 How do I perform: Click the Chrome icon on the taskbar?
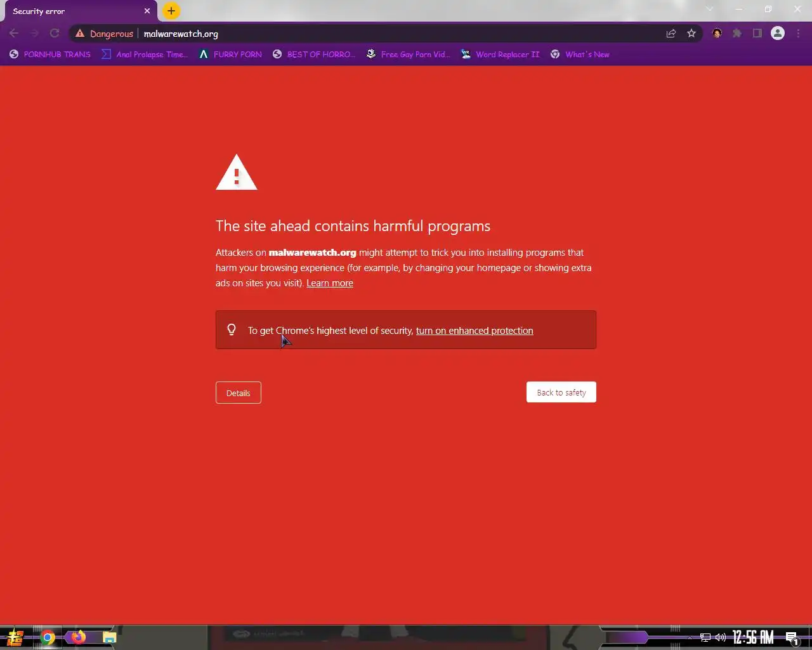point(48,637)
